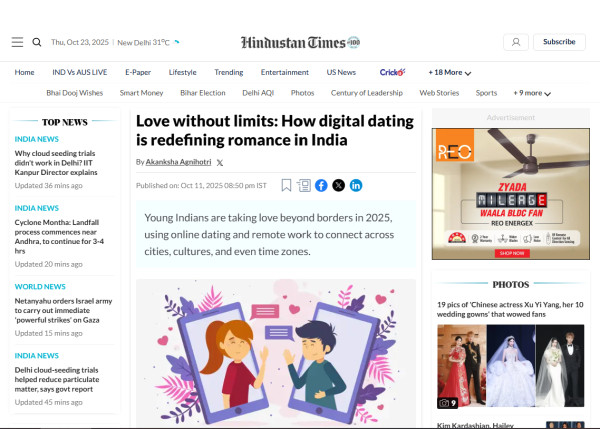The width and height of the screenshot is (600, 429).
Task: Open the hamburger menu
Action: [x=17, y=42]
